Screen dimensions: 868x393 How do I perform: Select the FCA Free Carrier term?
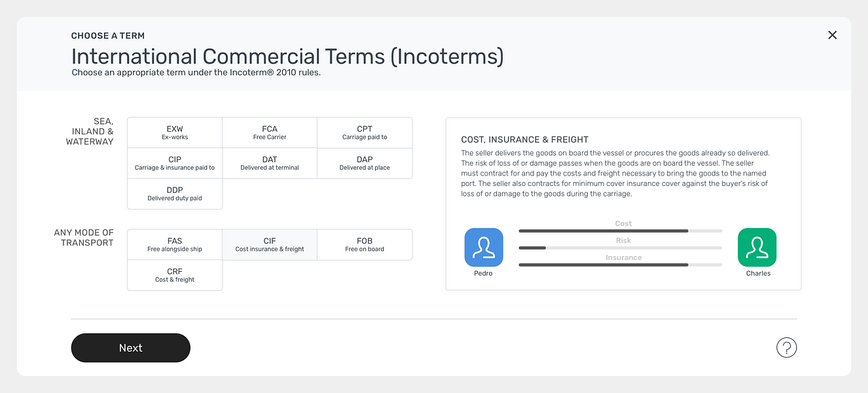tap(270, 133)
